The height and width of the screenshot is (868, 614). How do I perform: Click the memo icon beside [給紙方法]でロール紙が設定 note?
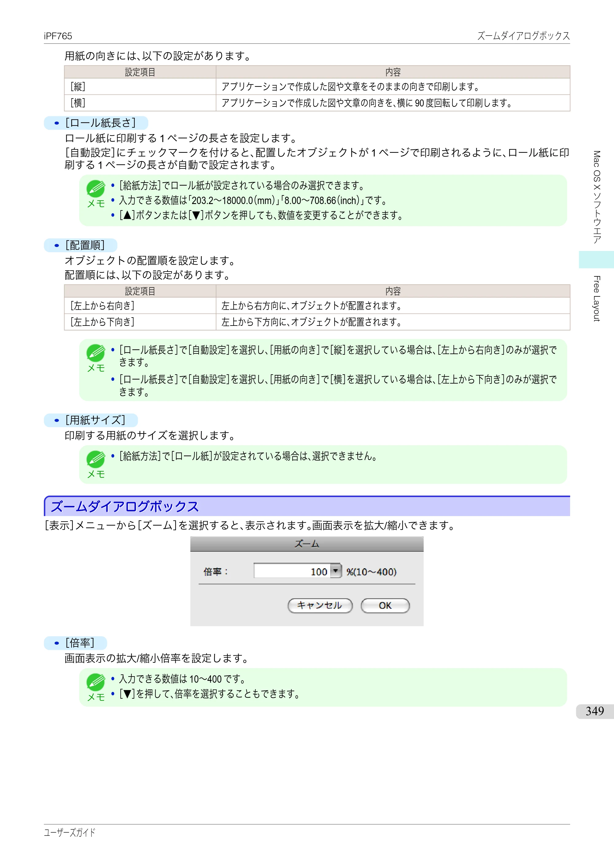click(x=96, y=189)
